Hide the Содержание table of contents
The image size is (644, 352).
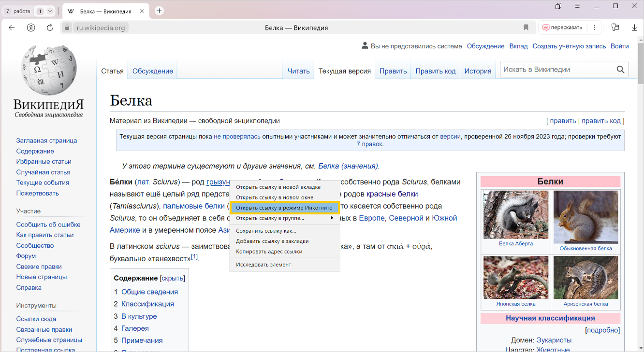coord(172,278)
